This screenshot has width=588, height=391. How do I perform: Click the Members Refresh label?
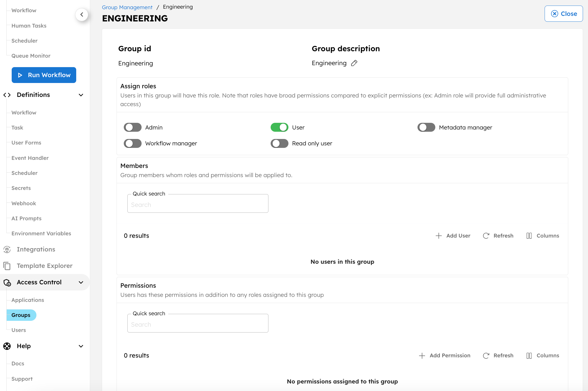coord(503,236)
